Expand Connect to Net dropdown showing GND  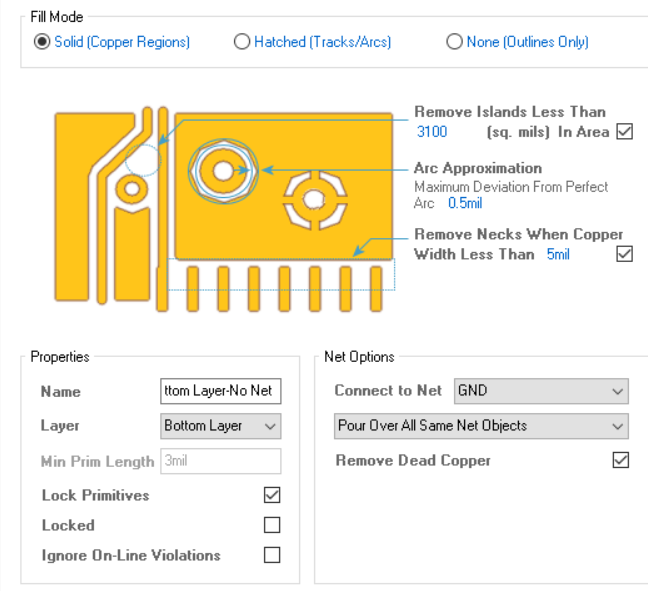[541, 391]
